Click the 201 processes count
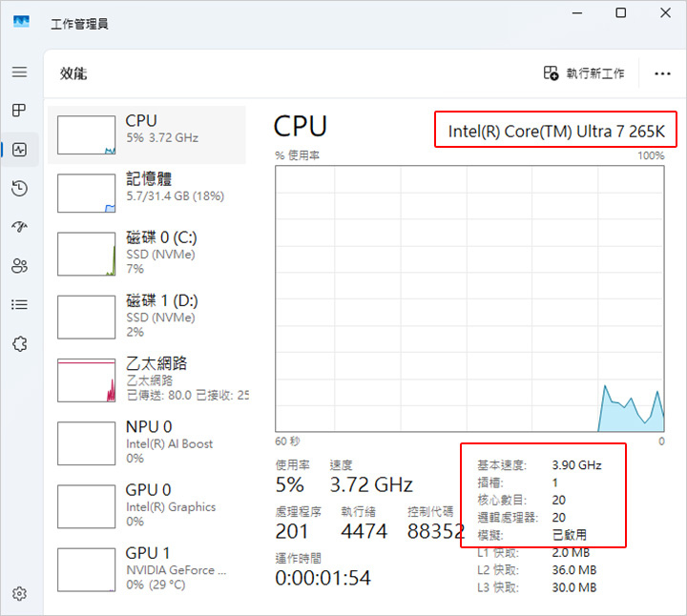 (x=291, y=531)
